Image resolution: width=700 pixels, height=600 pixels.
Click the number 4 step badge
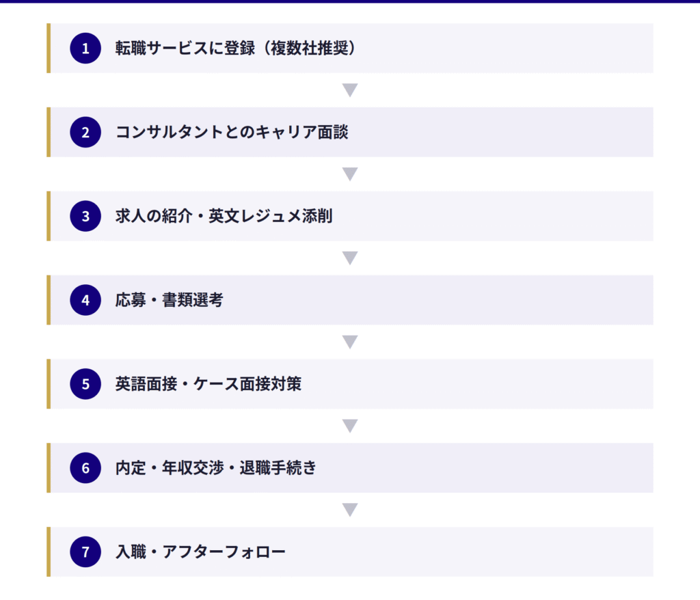coord(85,300)
